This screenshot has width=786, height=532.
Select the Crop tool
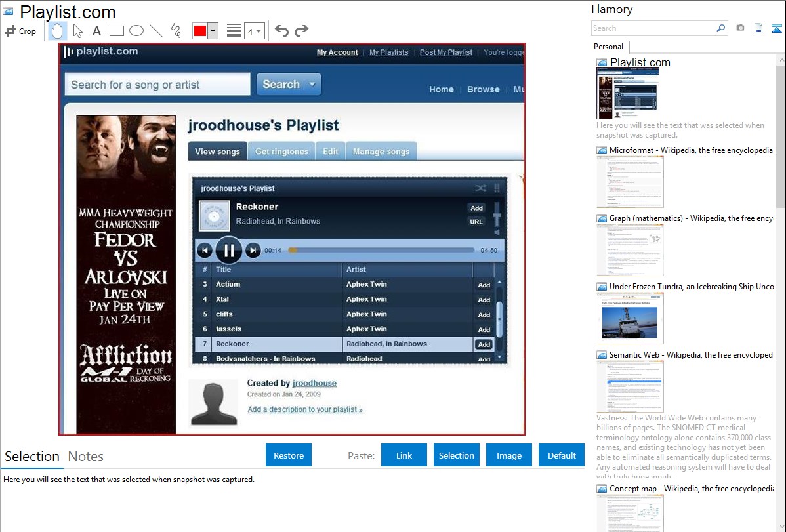point(20,31)
